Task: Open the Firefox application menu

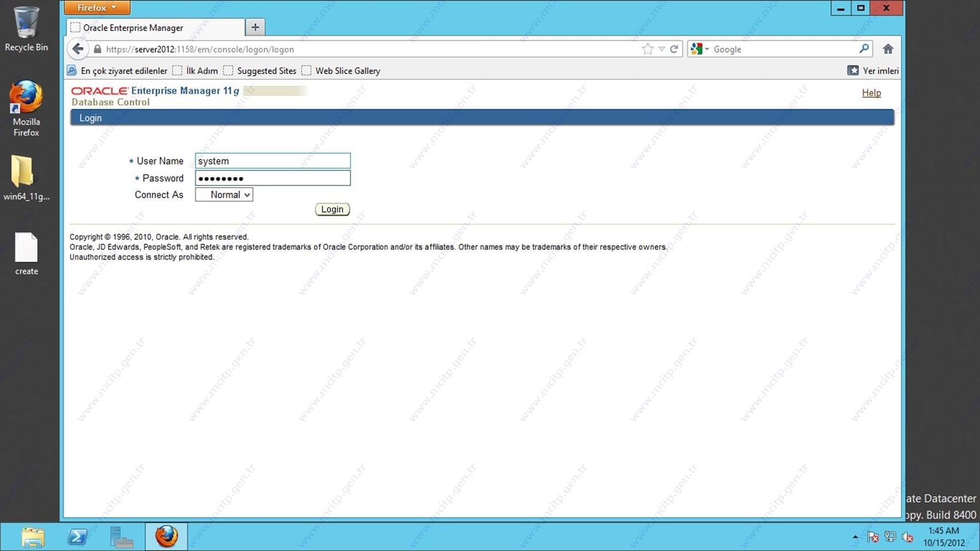Action: coord(97,7)
